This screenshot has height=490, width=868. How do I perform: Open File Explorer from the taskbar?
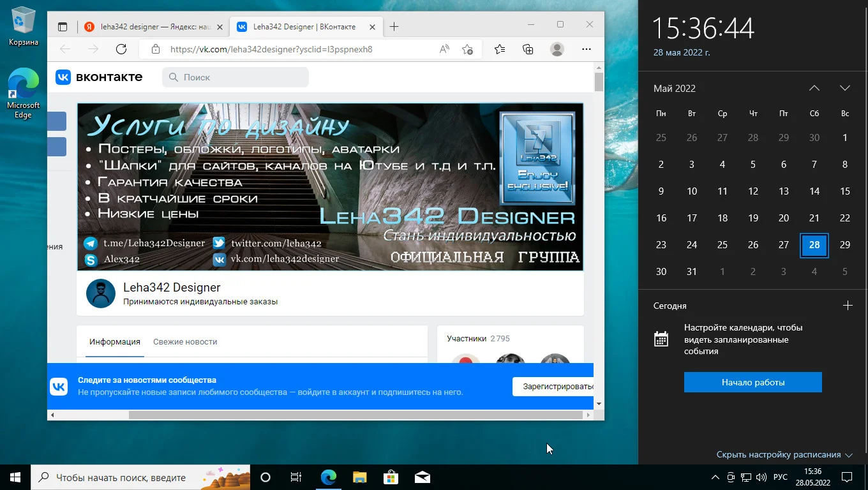360,477
